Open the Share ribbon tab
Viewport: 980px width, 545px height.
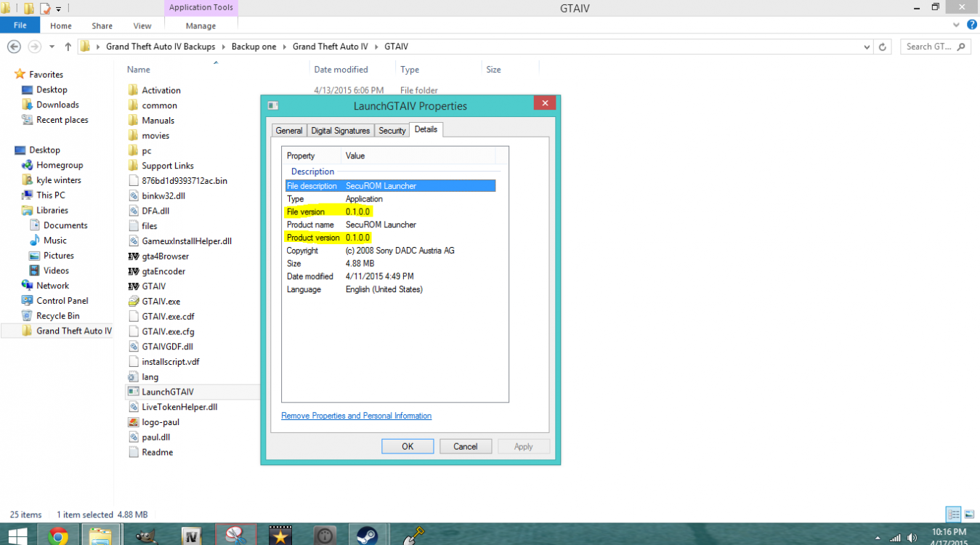(102, 25)
